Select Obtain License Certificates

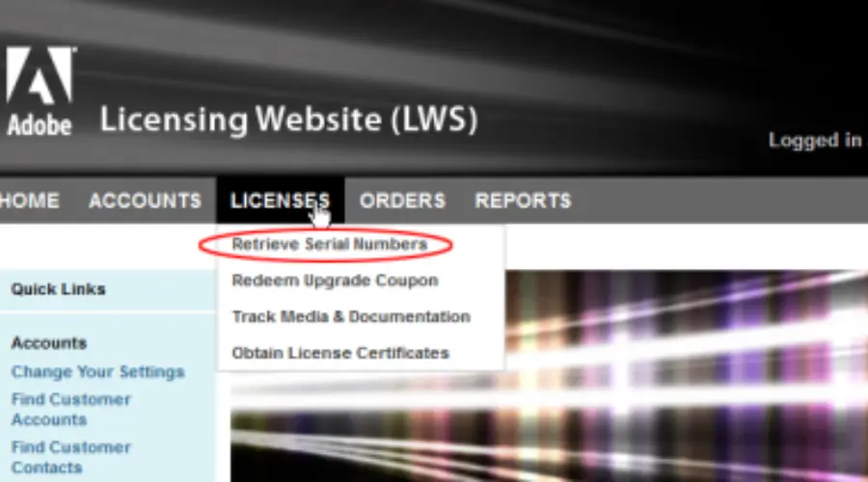[339, 353]
